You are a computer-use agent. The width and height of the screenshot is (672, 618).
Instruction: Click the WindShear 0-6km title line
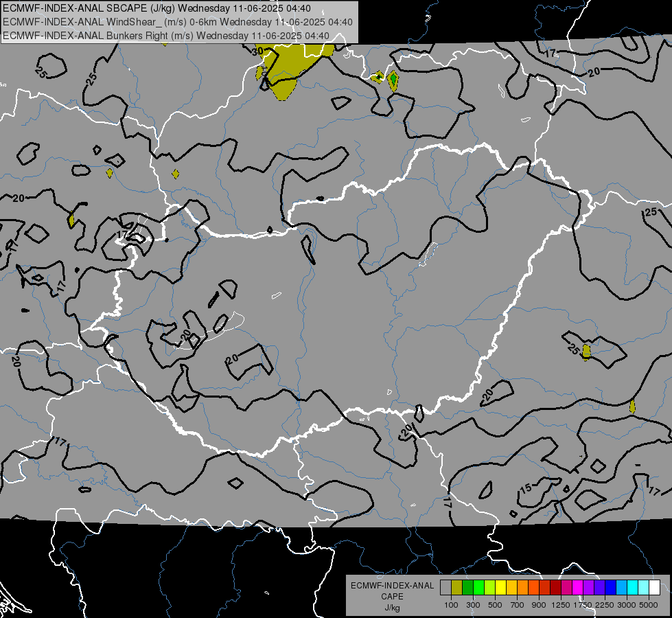tap(177, 22)
